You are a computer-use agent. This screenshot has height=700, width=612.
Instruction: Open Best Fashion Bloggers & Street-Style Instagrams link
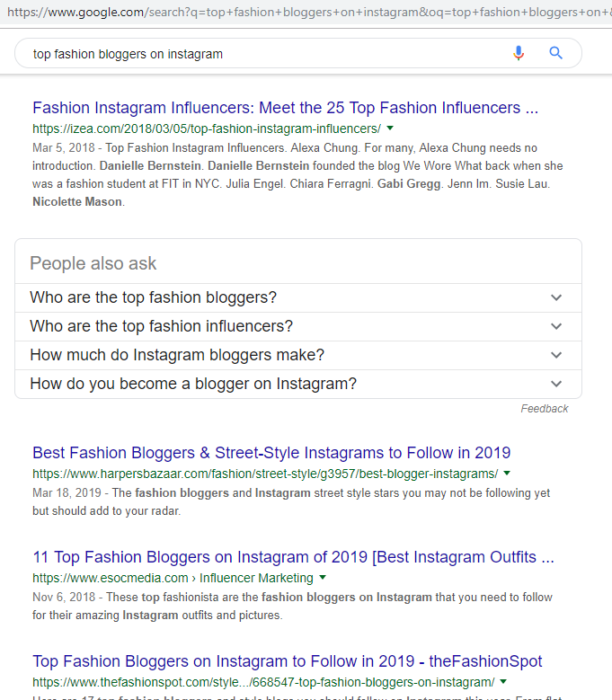[x=271, y=453]
